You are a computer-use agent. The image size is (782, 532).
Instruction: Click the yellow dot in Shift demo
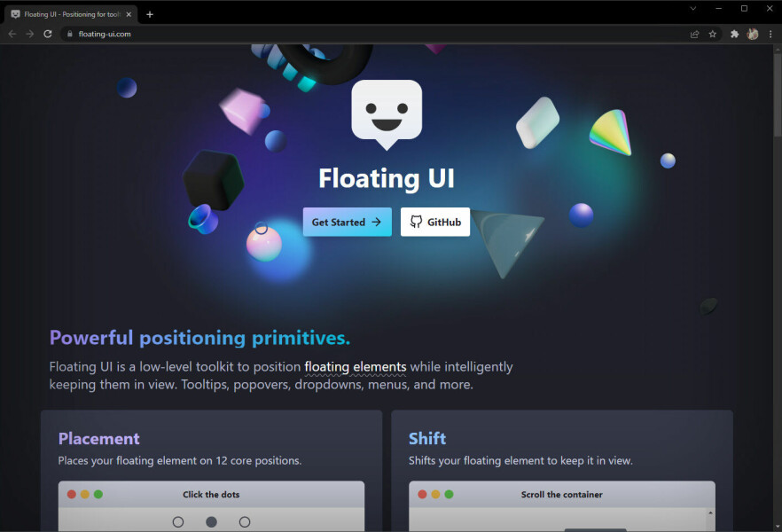435,494
